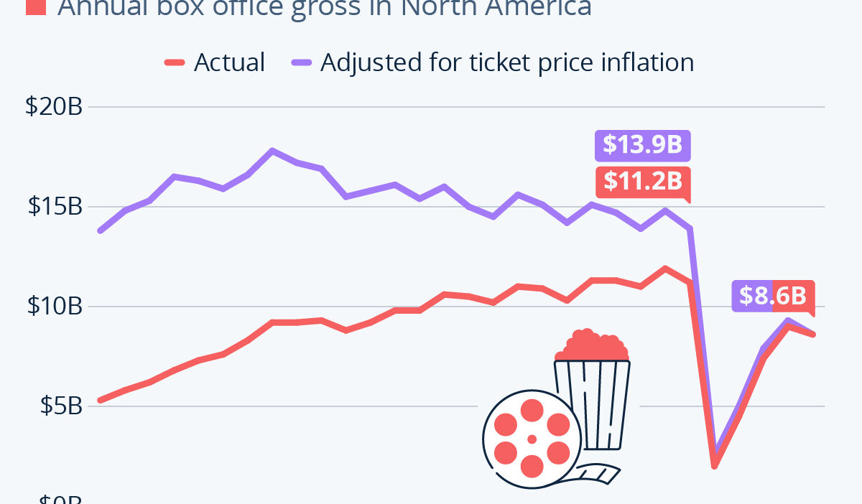862x504 pixels.
Task: Click the red $11.2B data label
Action: (642, 181)
